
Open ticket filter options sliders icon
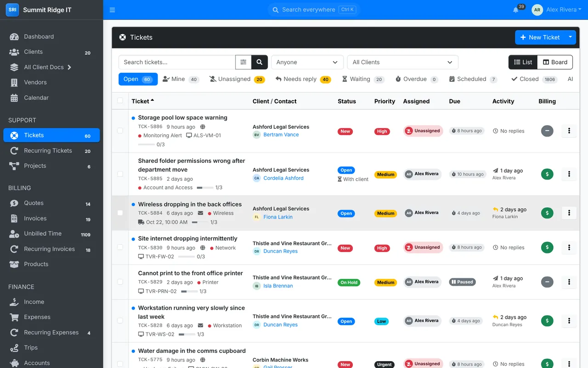point(243,62)
